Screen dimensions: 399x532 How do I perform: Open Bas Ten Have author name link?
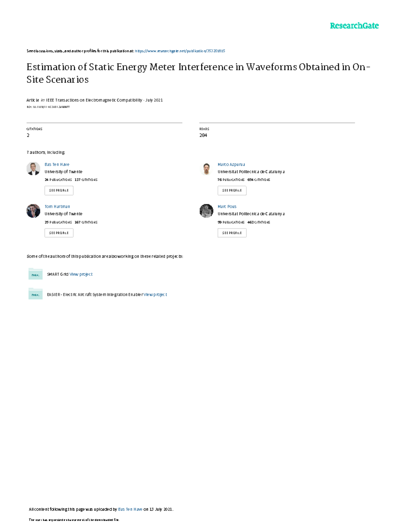(57, 164)
